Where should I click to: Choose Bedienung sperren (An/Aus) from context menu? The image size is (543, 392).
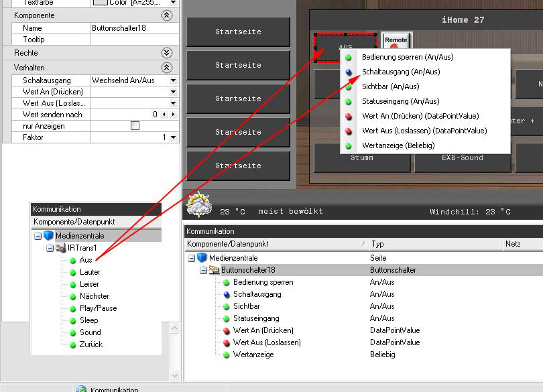click(425, 57)
